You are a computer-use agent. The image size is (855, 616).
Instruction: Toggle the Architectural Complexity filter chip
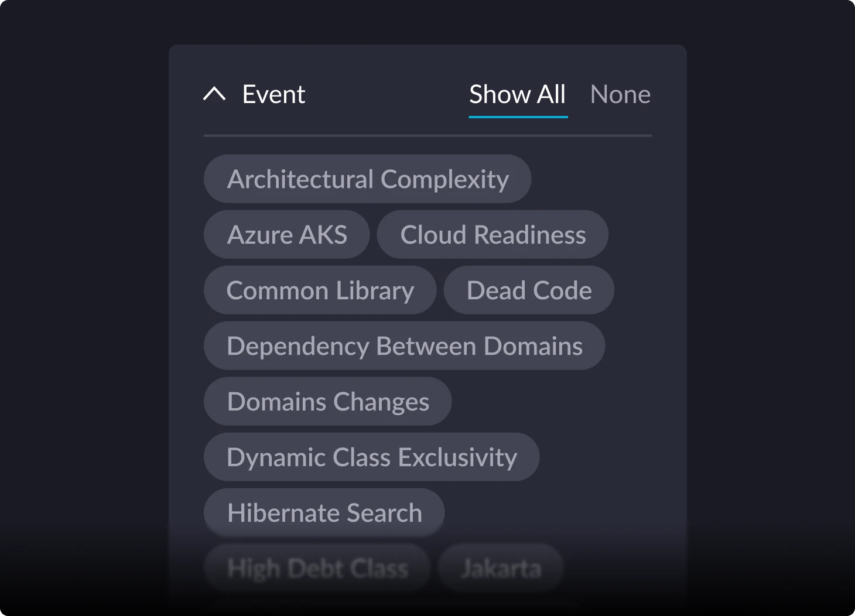(368, 179)
